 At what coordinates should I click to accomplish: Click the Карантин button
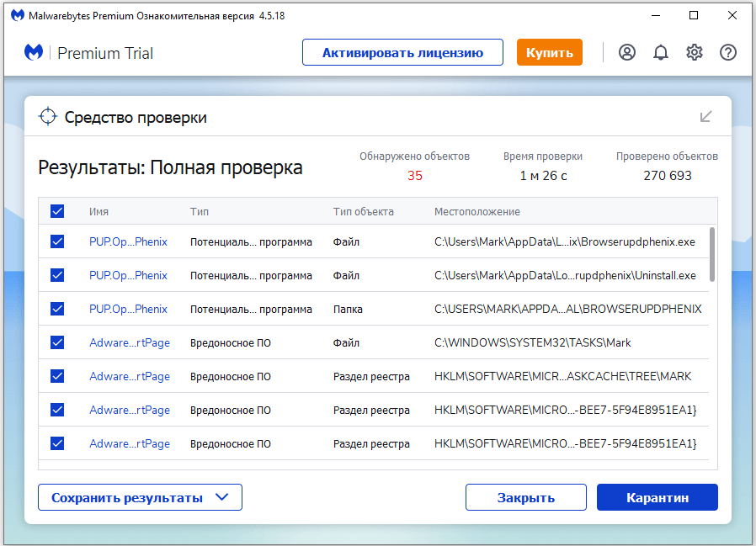pyautogui.click(x=657, y=497)
